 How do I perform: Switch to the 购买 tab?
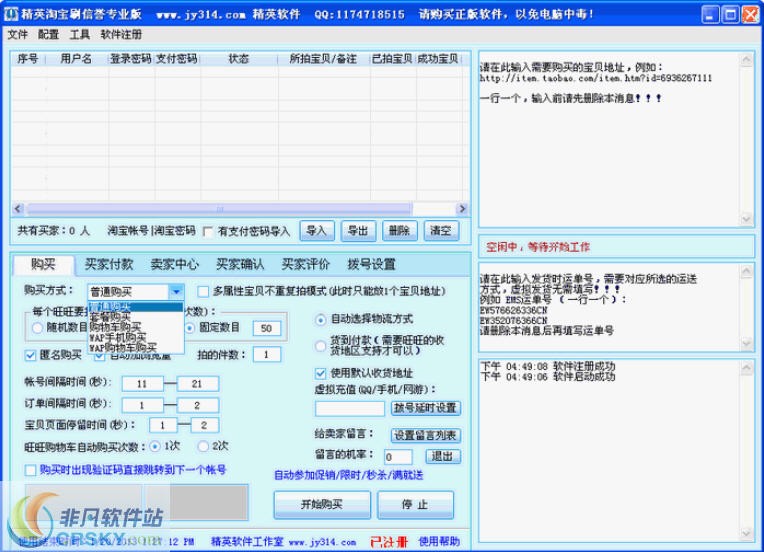pyautogui.click(x=43, y=265)
